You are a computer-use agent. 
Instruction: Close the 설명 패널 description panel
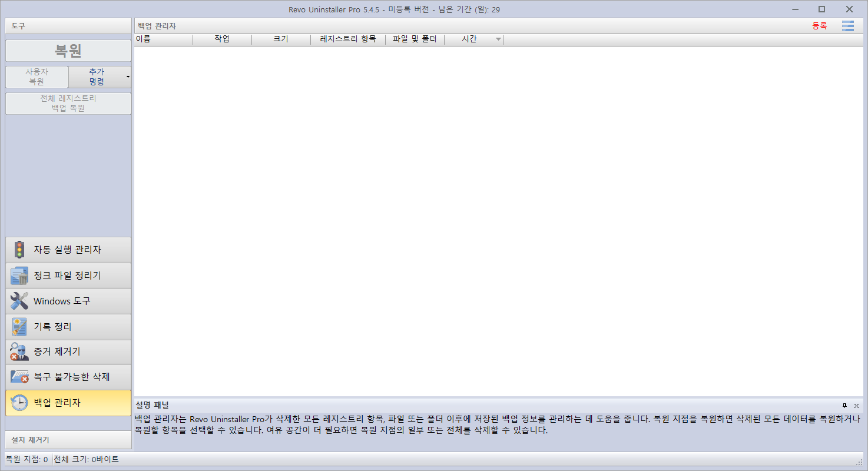(x=856, y=406)
